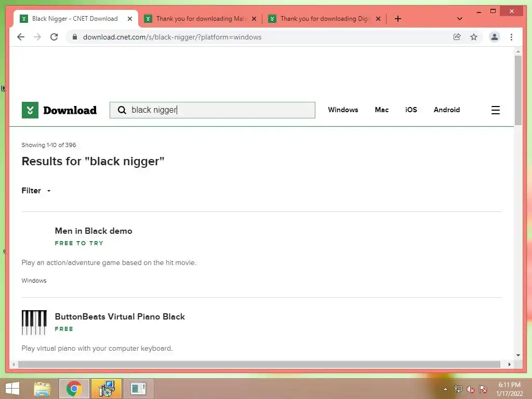
Task: Click the virtual piano description text
Action: click(x=97, y=349)
